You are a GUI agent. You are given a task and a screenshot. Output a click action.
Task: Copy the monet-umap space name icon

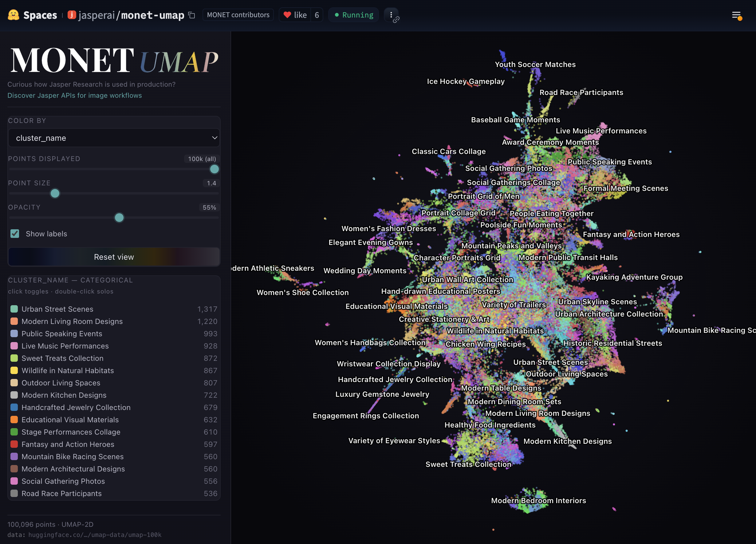[192, 15]
